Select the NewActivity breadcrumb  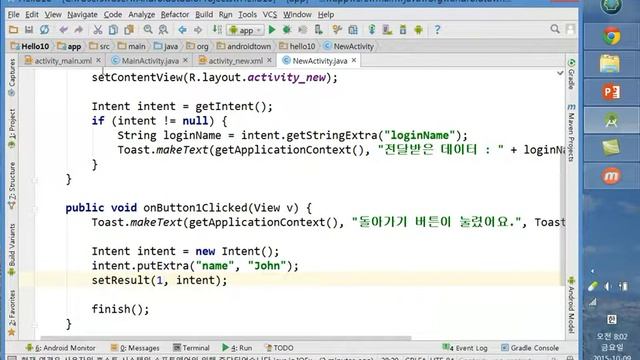coord(349,46)
